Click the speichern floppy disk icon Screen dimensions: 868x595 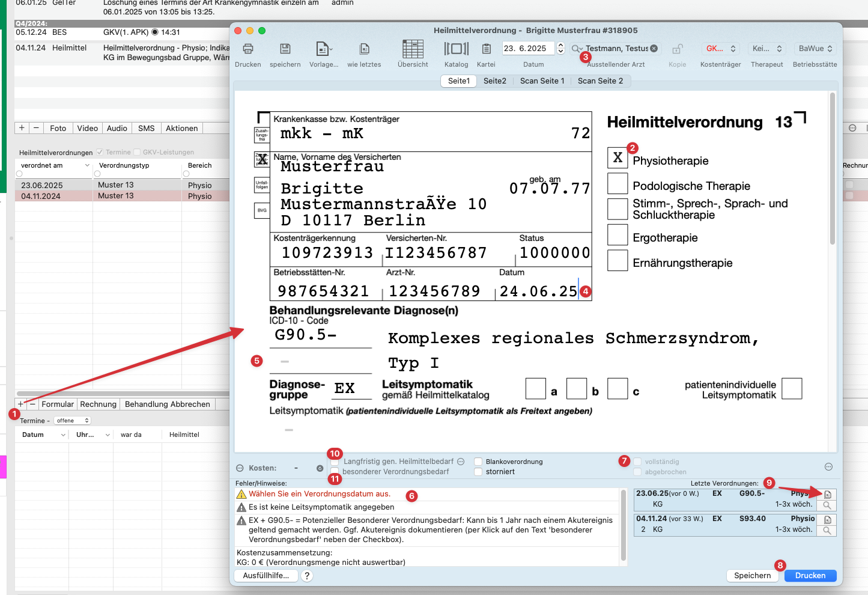point(285,49)
